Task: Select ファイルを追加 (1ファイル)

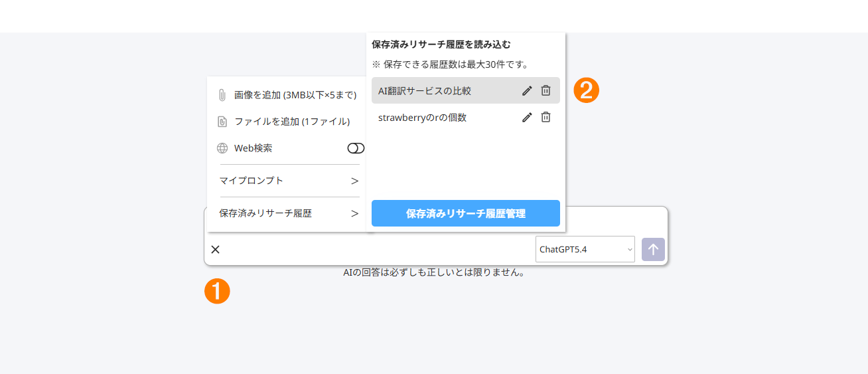Action: pyautogui.click(x=292, y=122)
